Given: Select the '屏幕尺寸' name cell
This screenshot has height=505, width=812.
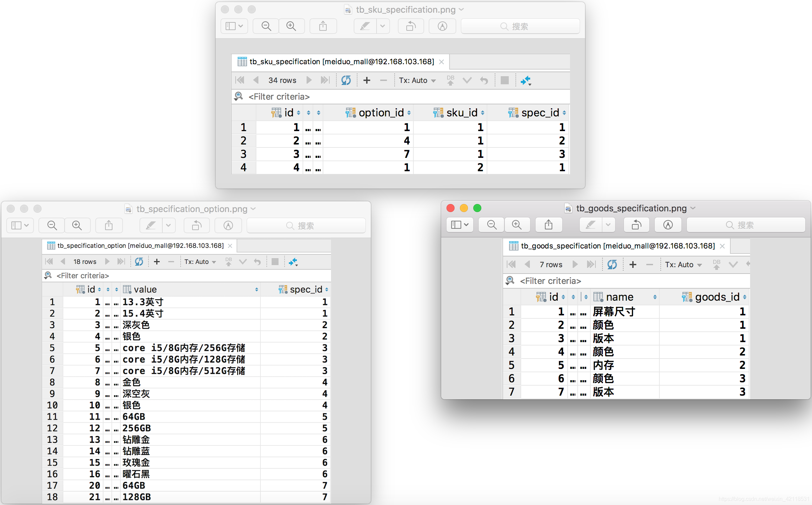Looking at the screenshot, I should 625,312.
